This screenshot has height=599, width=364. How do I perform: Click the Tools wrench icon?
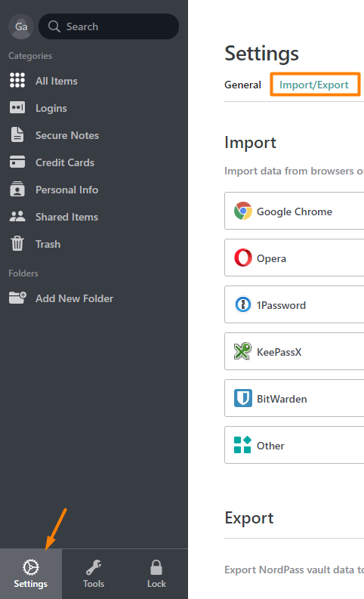(94, 567)
